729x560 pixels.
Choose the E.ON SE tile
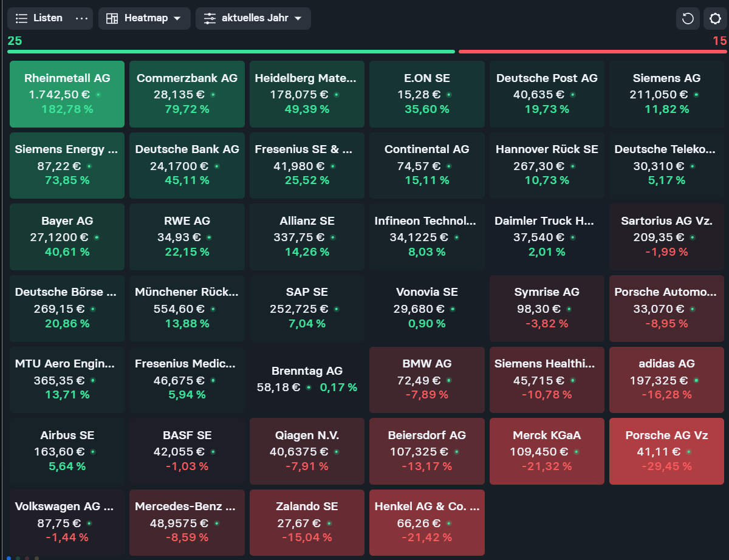pos(427,94)
